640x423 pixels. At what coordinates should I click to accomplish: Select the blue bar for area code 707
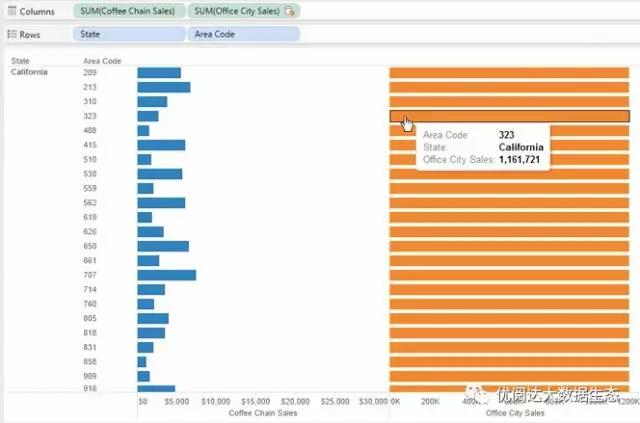(166, 275)
